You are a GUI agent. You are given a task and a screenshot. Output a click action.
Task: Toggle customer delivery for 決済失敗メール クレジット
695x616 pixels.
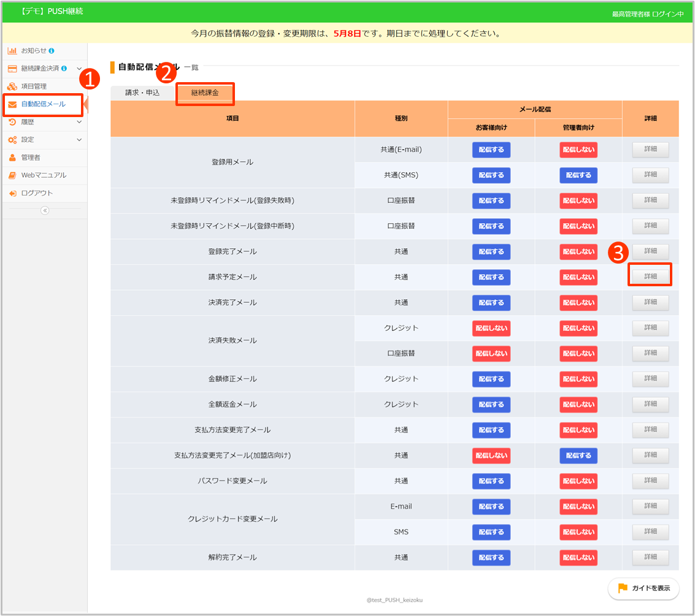[491, 329]
